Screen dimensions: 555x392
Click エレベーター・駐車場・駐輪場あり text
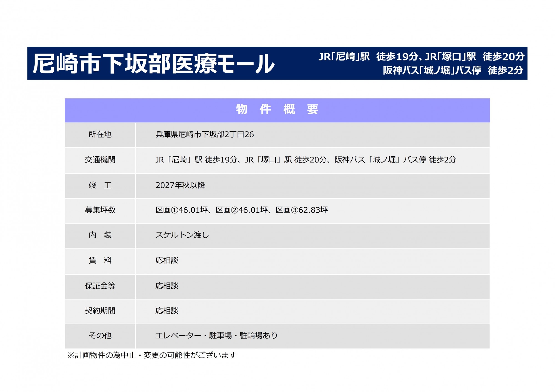[216, 335]
